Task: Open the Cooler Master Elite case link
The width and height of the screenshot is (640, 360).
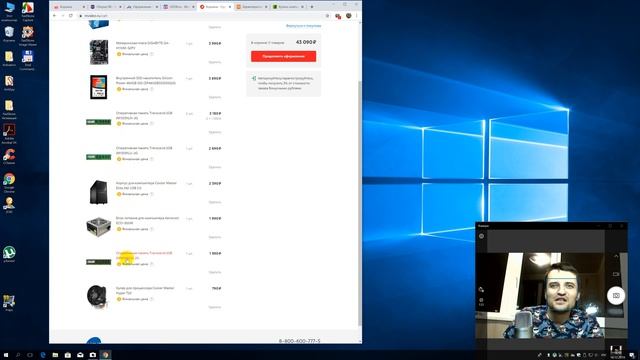Action: [146, 185]
